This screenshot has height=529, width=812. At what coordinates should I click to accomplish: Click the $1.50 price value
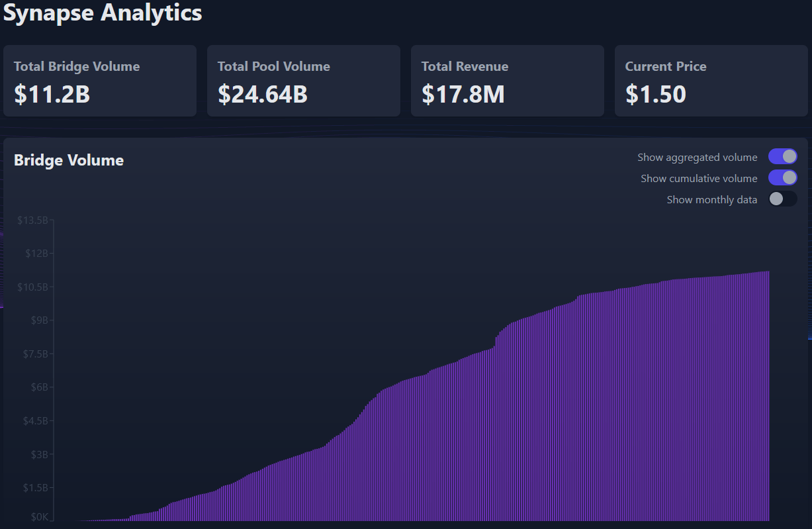[656, 95]
